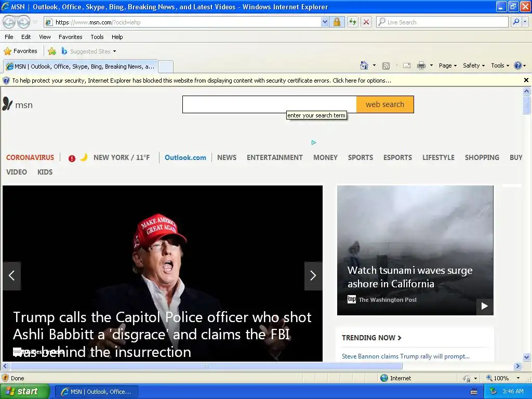Click the red weather alert icon
The width and height of the screenshot is (532, 399).
(x=72, y=158)
